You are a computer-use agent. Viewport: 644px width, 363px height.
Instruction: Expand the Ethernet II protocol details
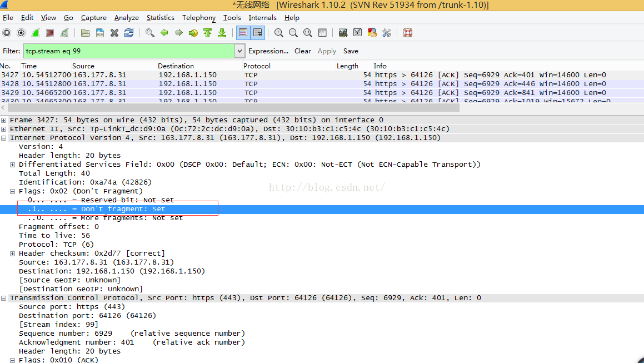click(4, 128)
